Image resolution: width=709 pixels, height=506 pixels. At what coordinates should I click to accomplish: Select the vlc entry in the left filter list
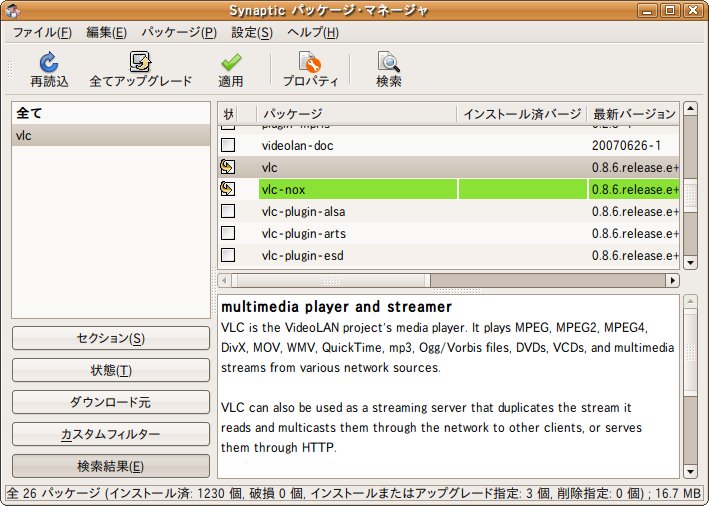pos(111,135)
